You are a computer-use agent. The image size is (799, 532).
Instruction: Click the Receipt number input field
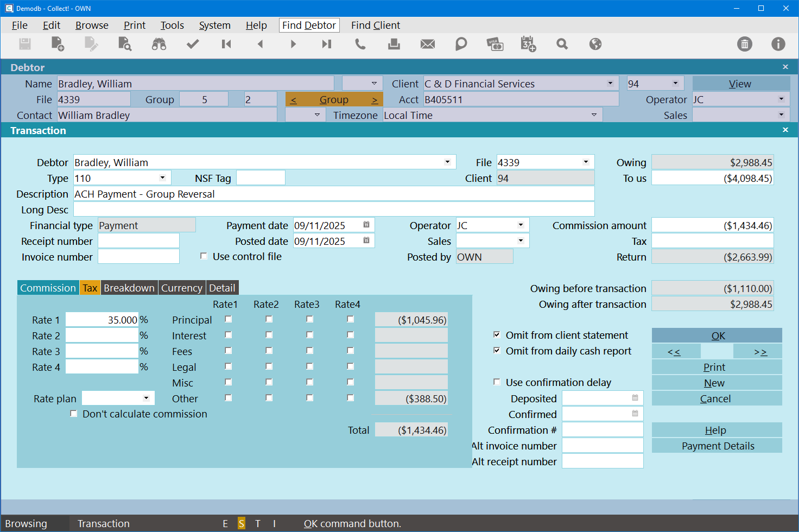point(138,241)
